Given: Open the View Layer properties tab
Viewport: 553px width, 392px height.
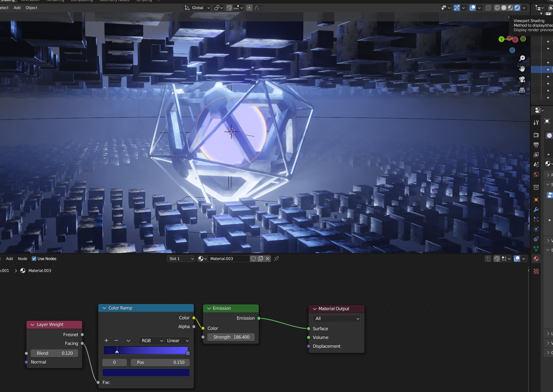Looking at the screenshot, I should tap(536, 155).
